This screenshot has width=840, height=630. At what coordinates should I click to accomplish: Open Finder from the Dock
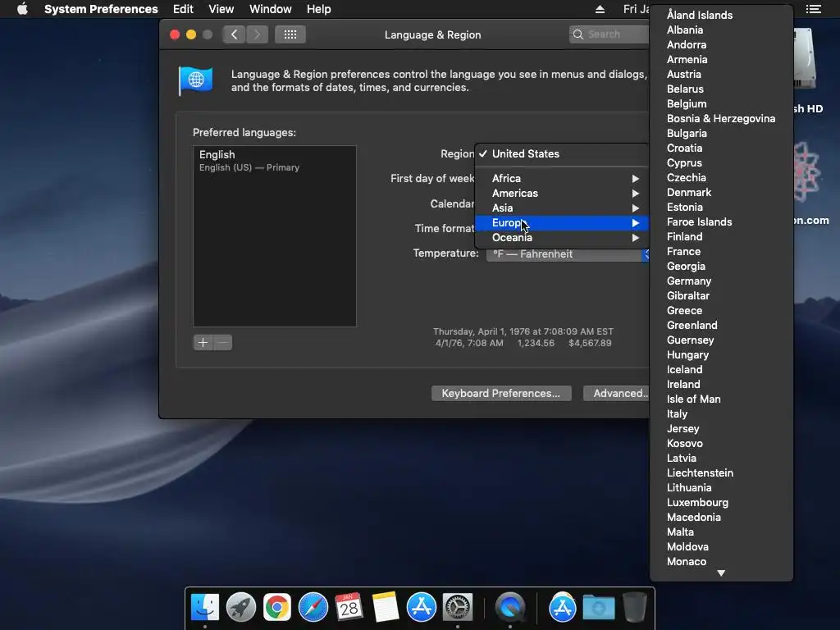coord(205,608)
